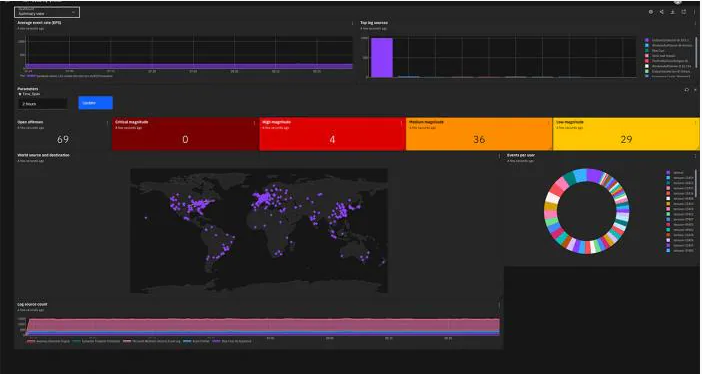Click the white legend swatch in Top log sources
This screenshot has width=702, height=374.
[x=647, y=66]
